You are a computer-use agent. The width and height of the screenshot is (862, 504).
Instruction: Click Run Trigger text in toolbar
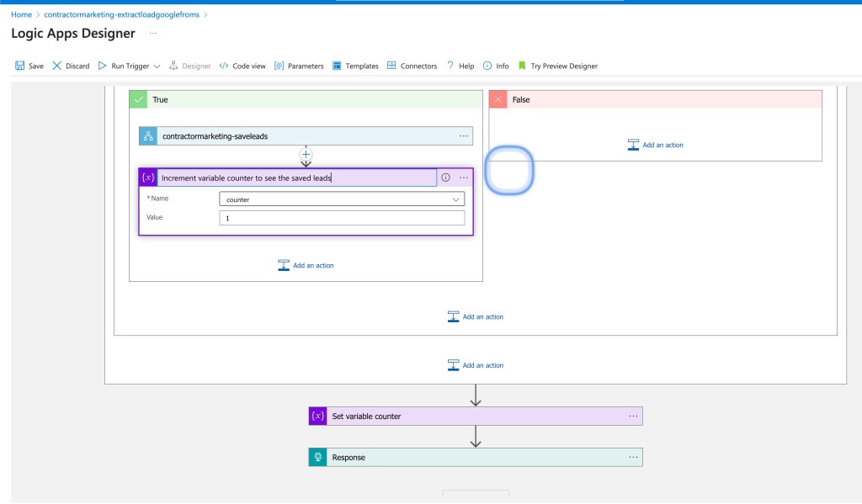130,66
